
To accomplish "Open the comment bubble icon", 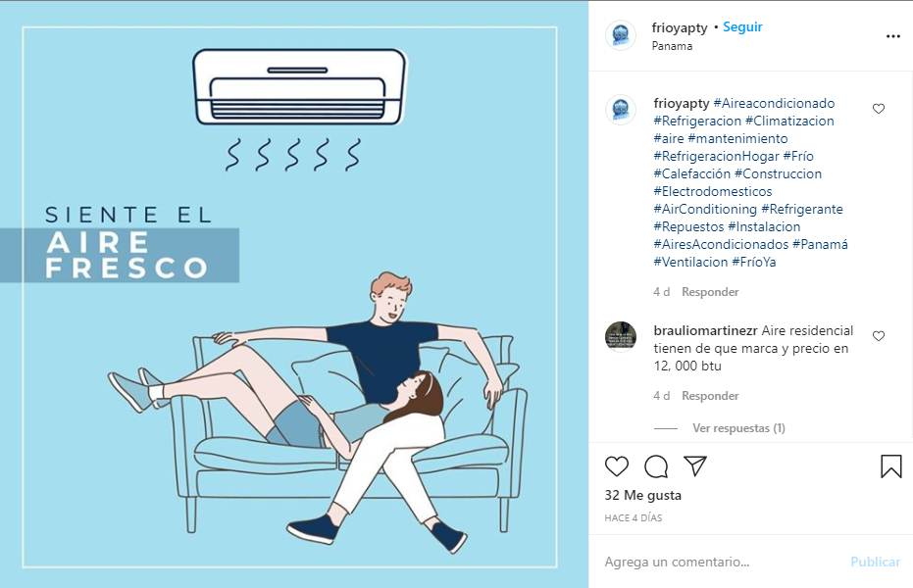I will [656, 466].
